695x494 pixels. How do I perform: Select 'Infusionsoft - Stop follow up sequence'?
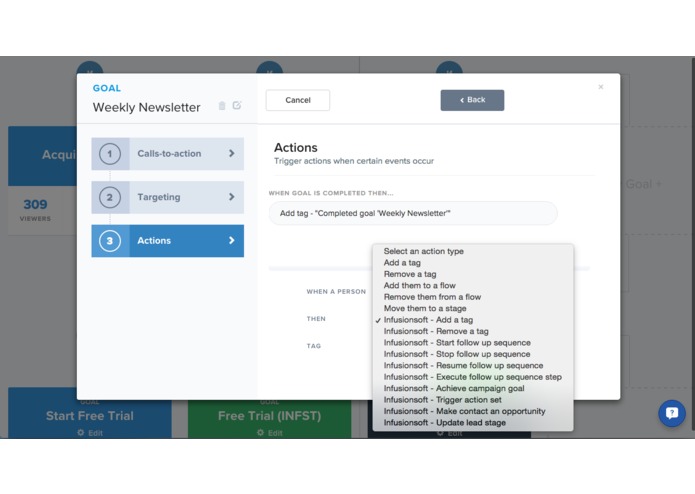point(473,354)
